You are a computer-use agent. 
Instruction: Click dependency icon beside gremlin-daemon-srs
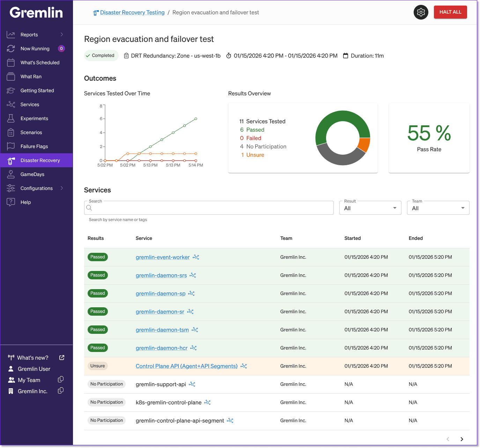pyautogui.click(x=193, y=275)
